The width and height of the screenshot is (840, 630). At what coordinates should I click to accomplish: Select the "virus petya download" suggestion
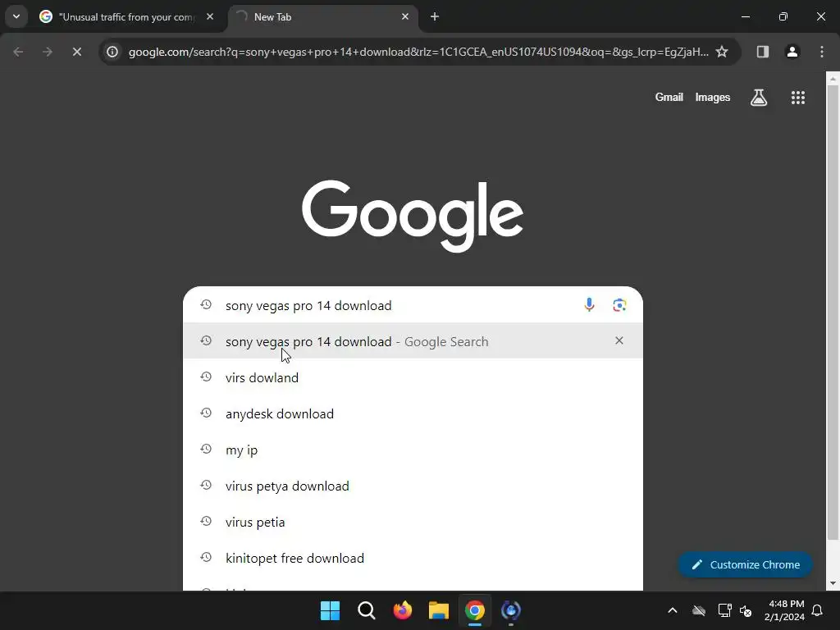pos(413,486)
